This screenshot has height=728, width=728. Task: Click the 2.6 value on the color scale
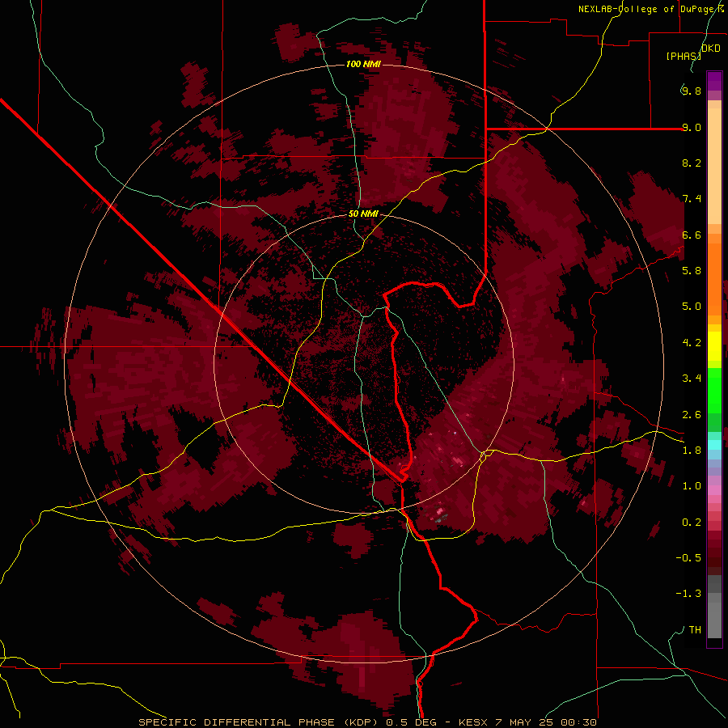692,415
